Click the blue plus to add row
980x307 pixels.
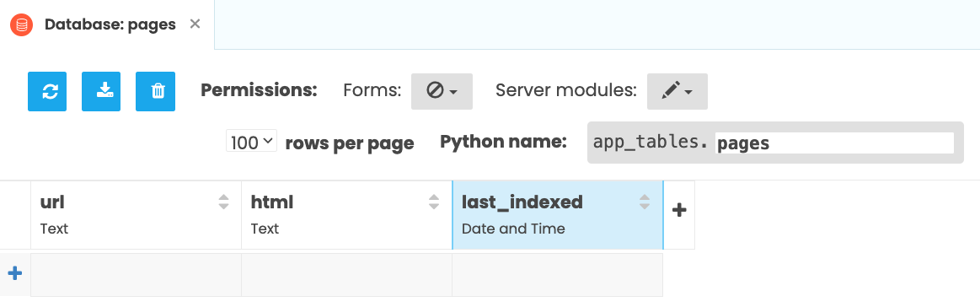coord(15,273)
